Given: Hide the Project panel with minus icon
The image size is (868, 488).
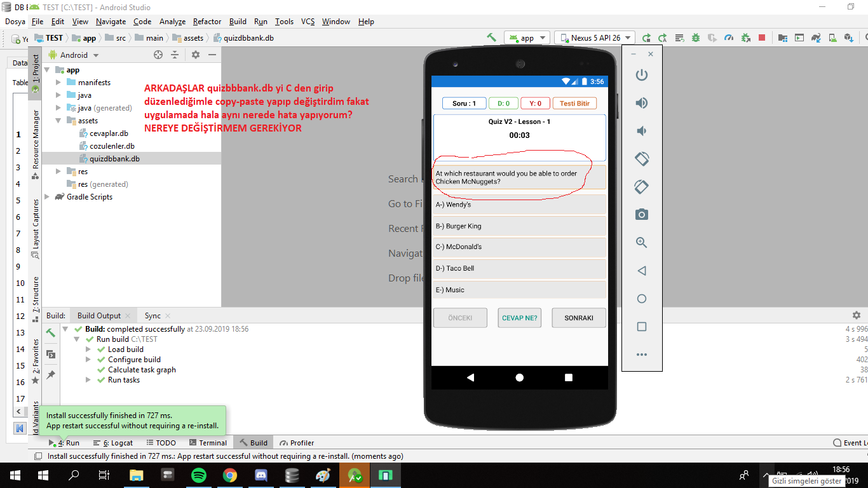Looking at the screenshot, I should (212, 55).
